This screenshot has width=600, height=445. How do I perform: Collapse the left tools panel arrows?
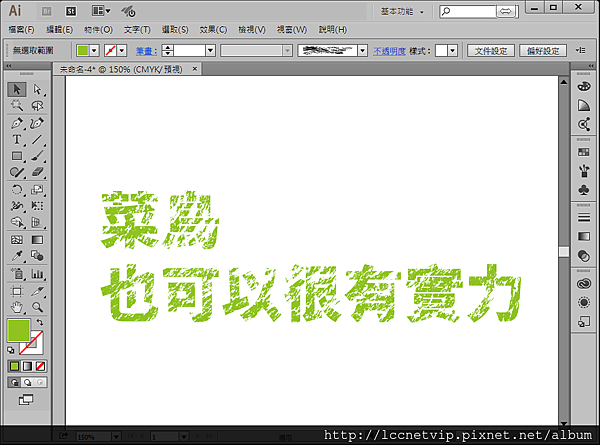pos(8,66)
